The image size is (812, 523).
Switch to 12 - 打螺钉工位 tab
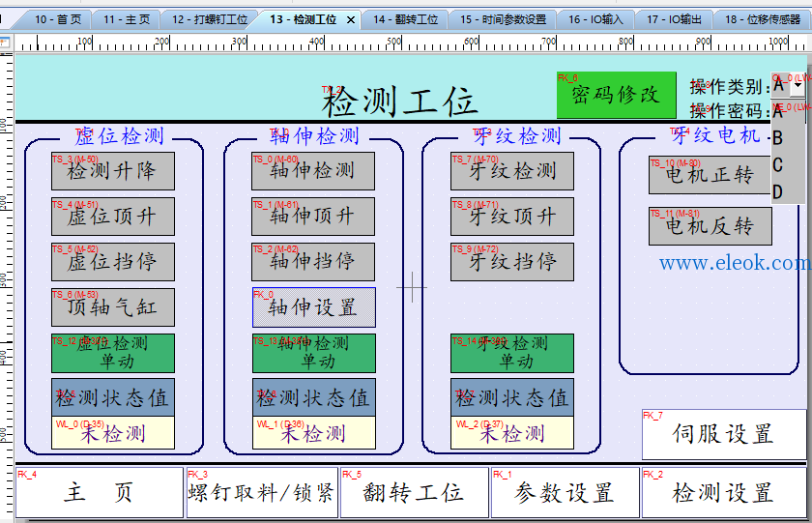point(210,19)
